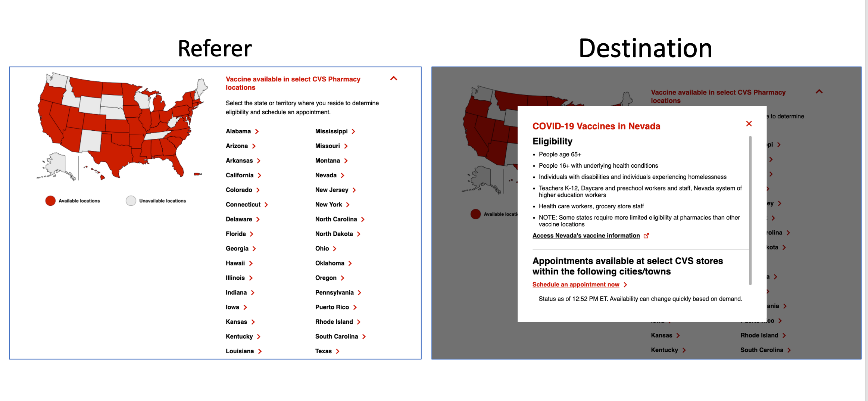Click the chevron next to Louisiana

(x=260, y=351)
